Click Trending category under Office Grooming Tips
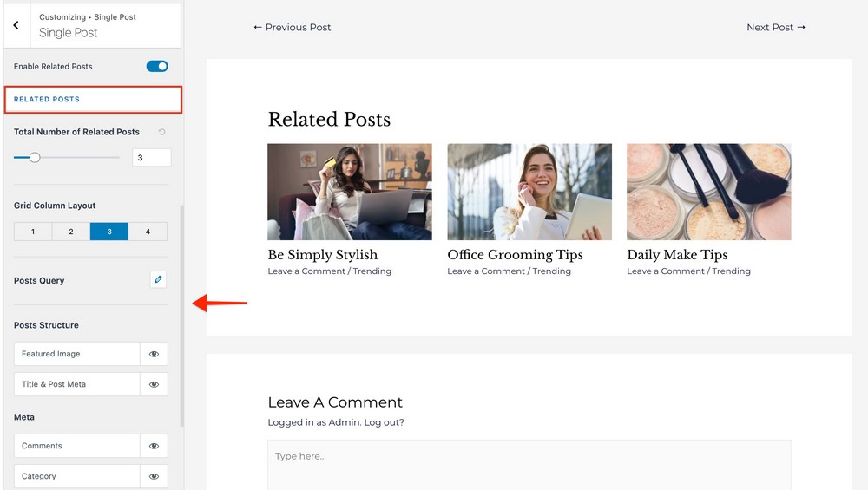Image resolution: width=868 pixels, height=490 pixels. pyautogui.click(x=551, y=271)
